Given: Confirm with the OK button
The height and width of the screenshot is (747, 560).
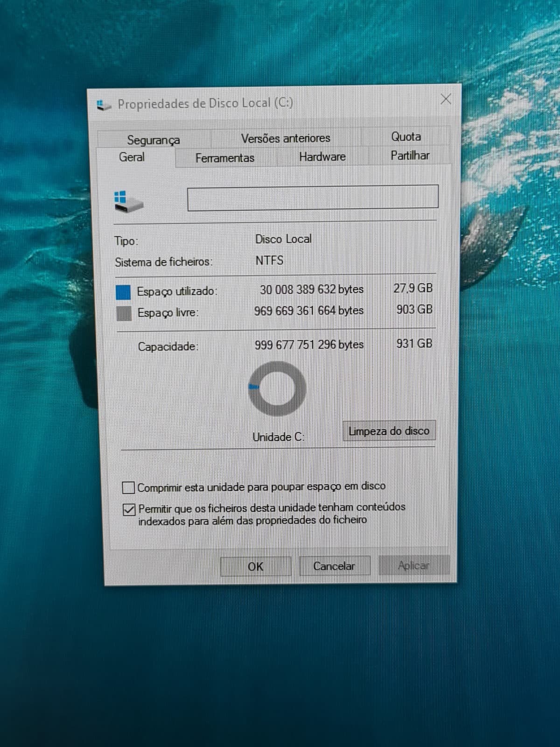Looking at the screenshot, I should [256, 566].
